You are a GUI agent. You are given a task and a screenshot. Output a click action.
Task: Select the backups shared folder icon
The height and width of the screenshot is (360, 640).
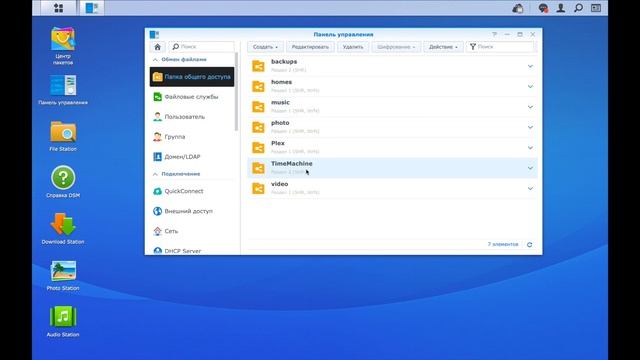258,66
